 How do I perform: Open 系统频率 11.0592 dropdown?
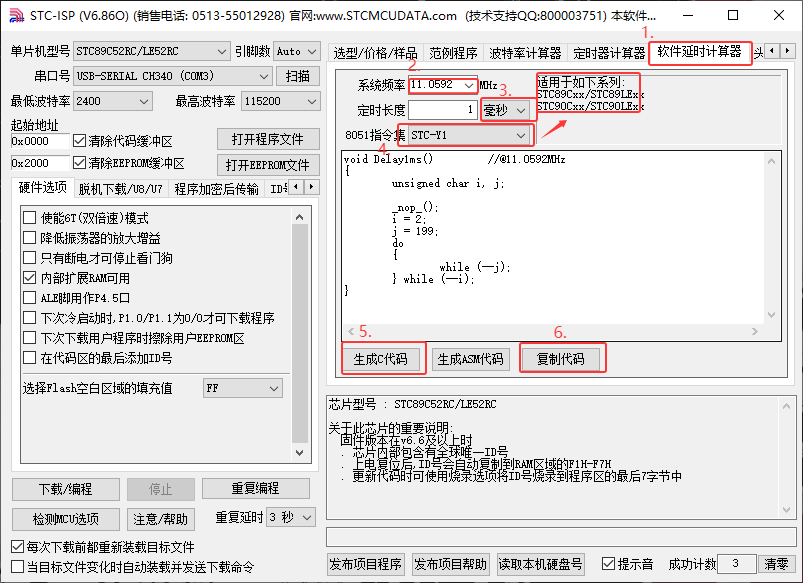coord(442,85)
